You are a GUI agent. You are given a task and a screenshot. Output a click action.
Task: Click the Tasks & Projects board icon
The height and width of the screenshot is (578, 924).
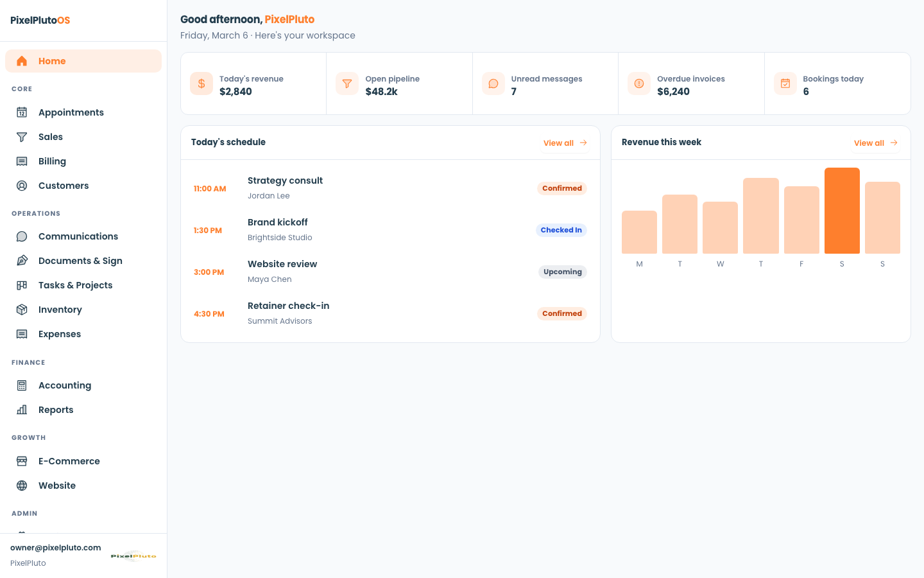(22, 285)
